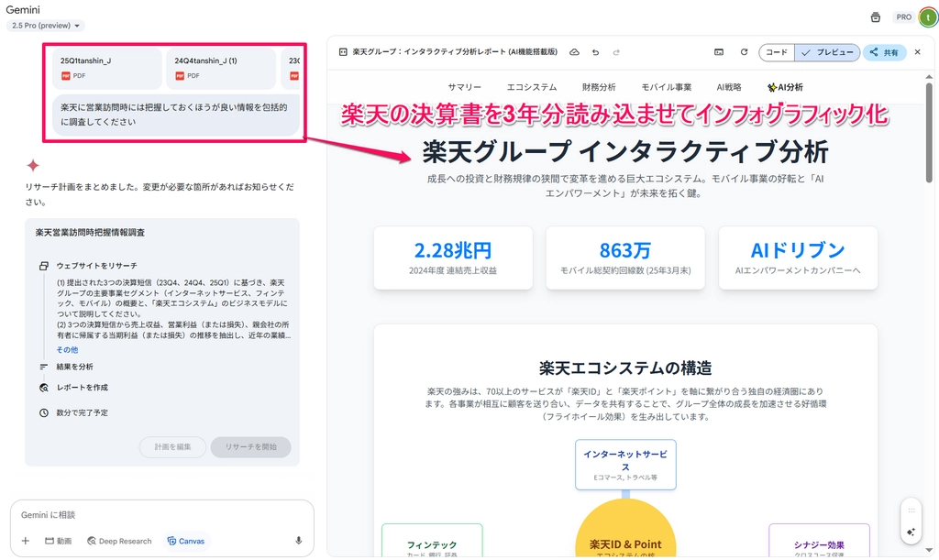Click the 2.28兆円 revenue card
Screen dimensions: 939x560
coord(453,258)
